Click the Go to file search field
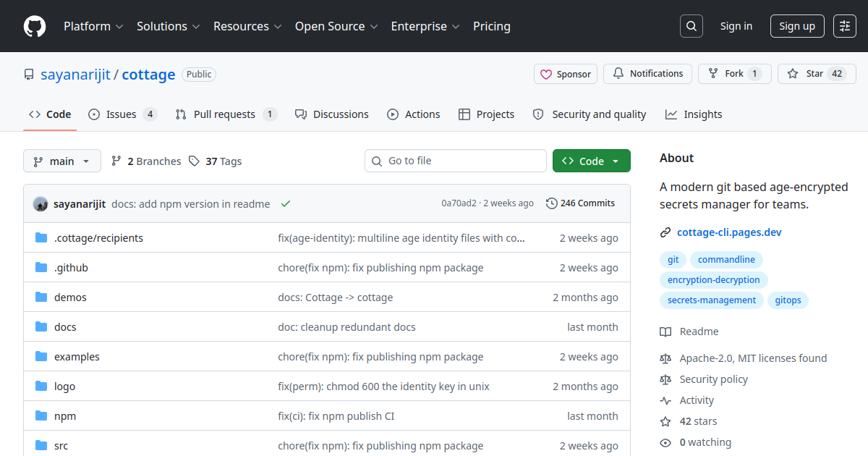Viewport: 868px width, 456px height. (456, 161)
